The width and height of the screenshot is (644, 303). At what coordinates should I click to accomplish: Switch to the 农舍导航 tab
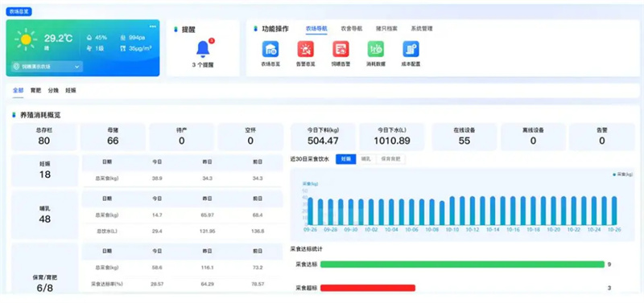tap(352, 29)
